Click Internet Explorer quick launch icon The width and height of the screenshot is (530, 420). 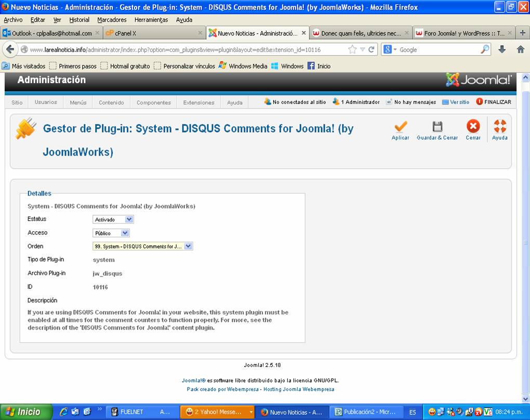pos(63,412)
